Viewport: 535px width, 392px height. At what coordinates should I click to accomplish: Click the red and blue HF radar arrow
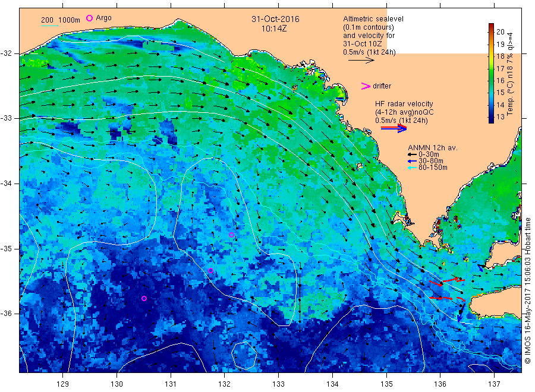click(x=394, y=128)
